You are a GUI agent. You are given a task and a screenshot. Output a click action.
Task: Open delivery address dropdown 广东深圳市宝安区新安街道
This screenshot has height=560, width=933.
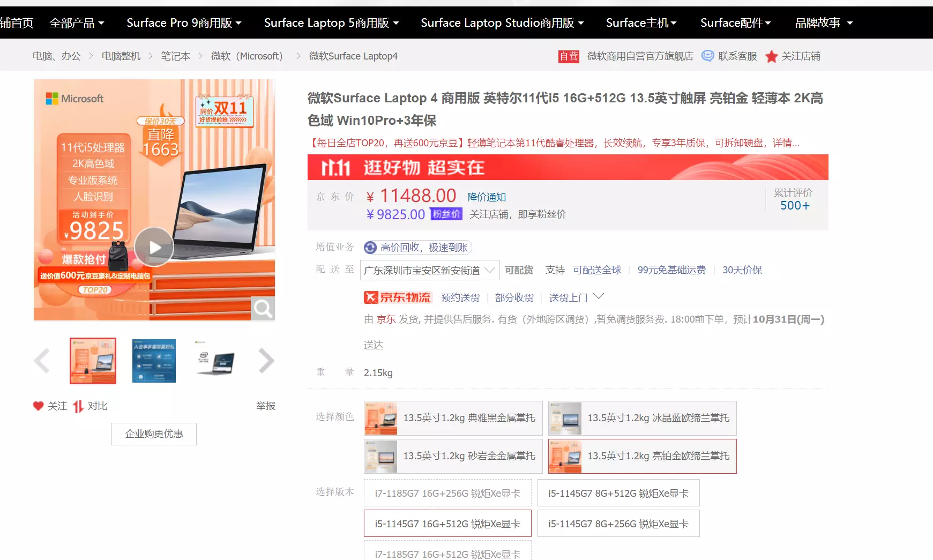pyautogui.click(x=430, y=270)
